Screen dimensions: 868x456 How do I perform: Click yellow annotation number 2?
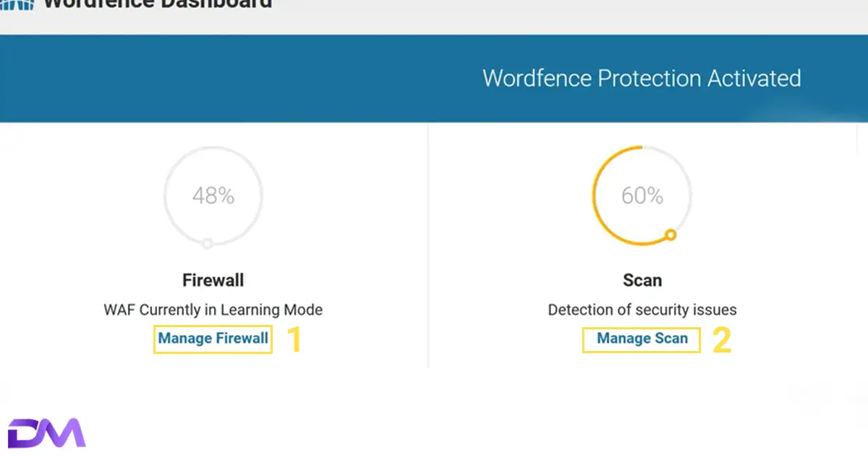click(722, 340)
